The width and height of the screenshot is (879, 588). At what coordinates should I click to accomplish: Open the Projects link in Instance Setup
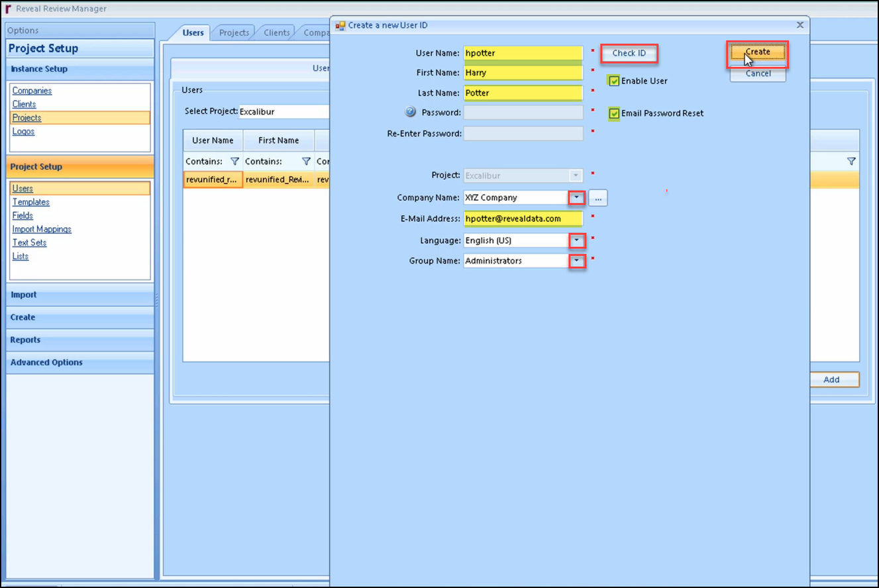26,118
